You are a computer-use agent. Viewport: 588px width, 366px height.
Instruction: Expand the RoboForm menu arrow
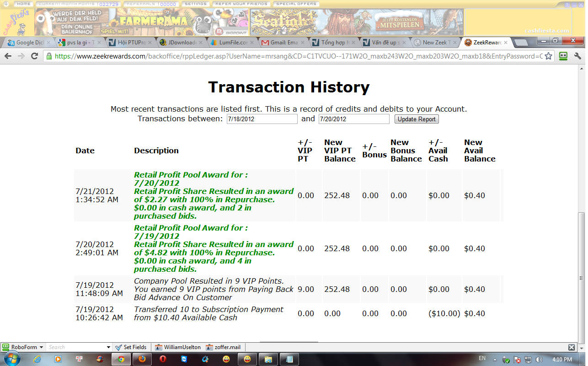[41, 347]
